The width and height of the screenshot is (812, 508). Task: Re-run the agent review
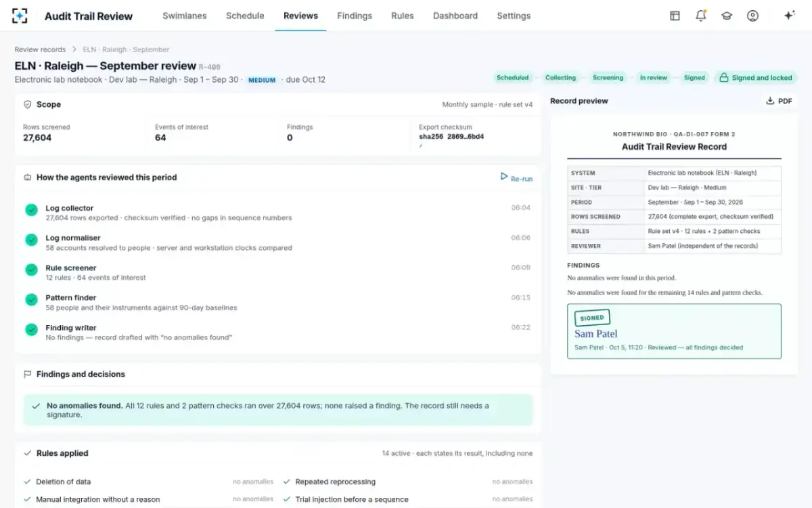516,177
